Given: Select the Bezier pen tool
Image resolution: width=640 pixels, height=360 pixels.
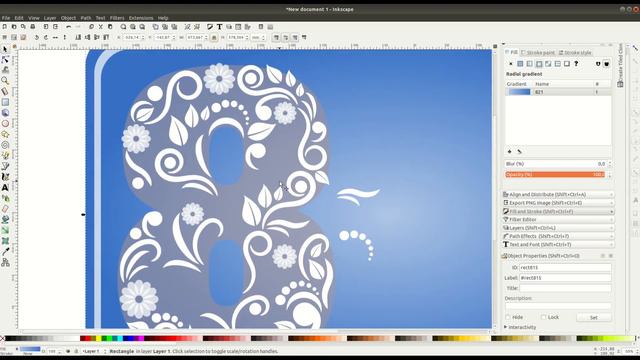Looking at the screenshot, I should [5, 166].
